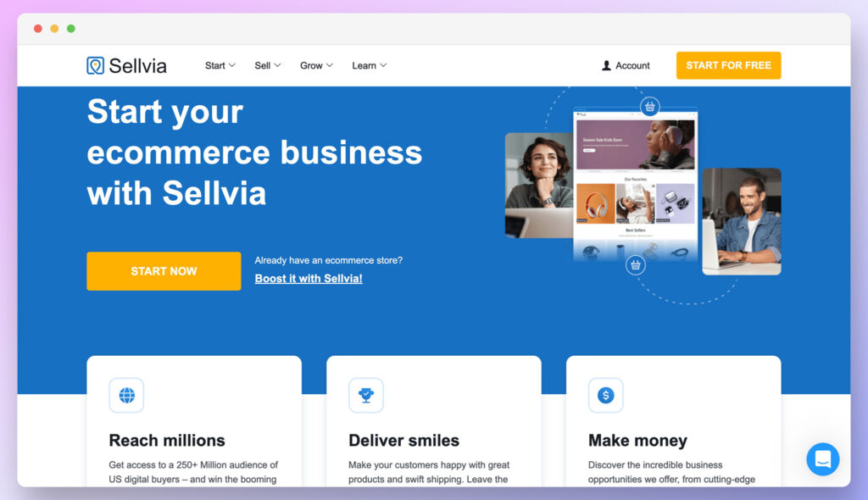Viewport: 868px width, 500px height.
Task: Expand the Start dropdown menu
Action: pyautogui.click(x=220, y=65)
